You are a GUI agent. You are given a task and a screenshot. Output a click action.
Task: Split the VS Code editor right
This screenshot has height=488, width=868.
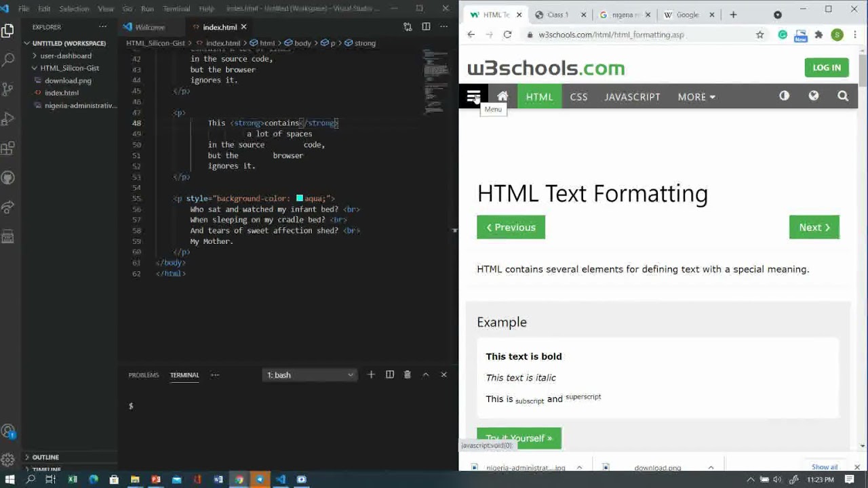tap(426, 27)
